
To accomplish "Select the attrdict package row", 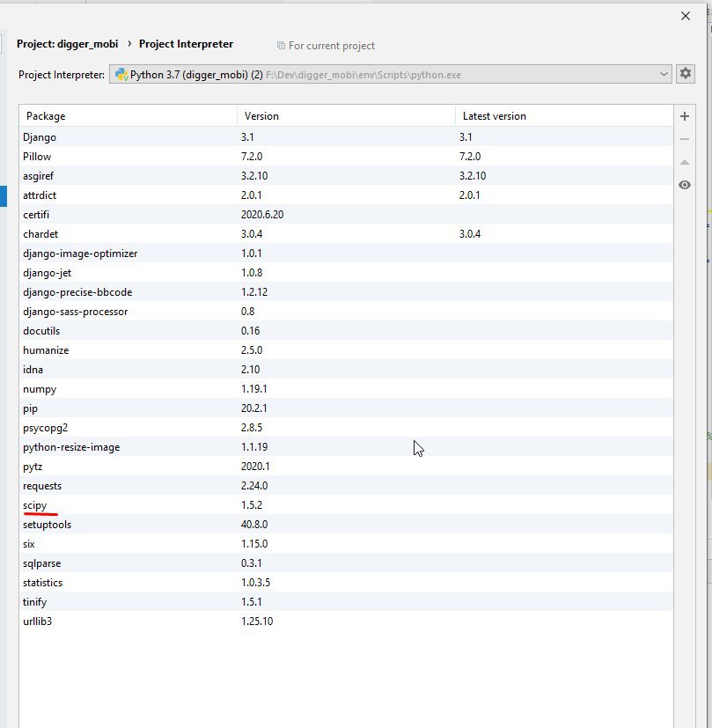I will coord(346,195).
